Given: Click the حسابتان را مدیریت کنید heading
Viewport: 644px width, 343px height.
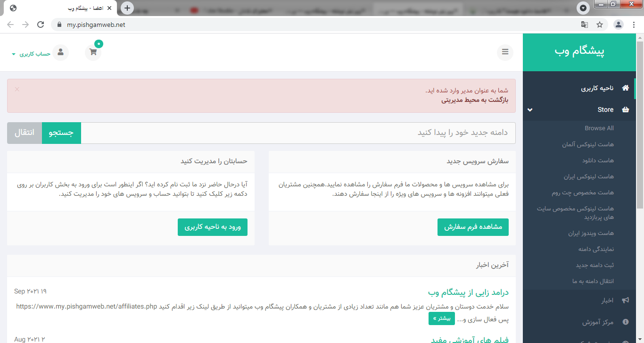Looking at the screenshot, I should click(214, 161).
